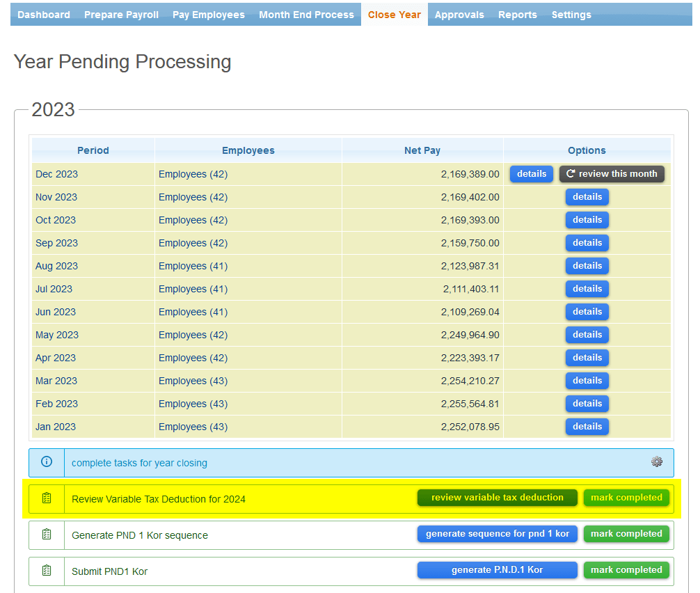The width and height of the screenshot is (700, 593).
Task: Open details for Mar 2023
Action: point(587,381)
